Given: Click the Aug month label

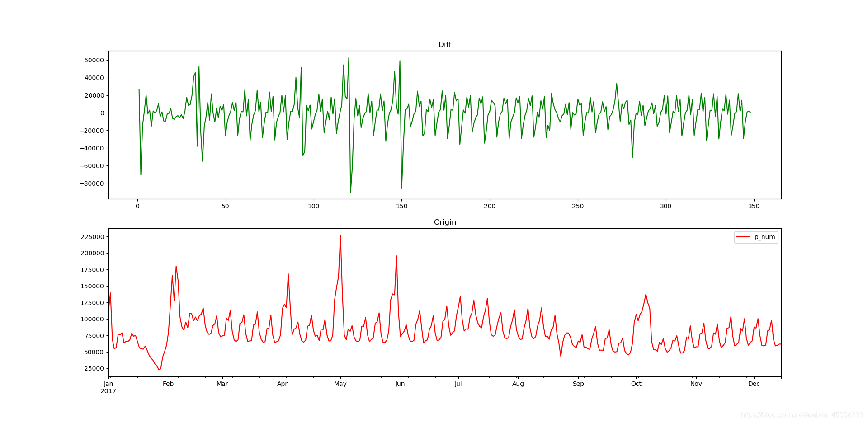Looking at the screenshot, I should pos(518,384).
